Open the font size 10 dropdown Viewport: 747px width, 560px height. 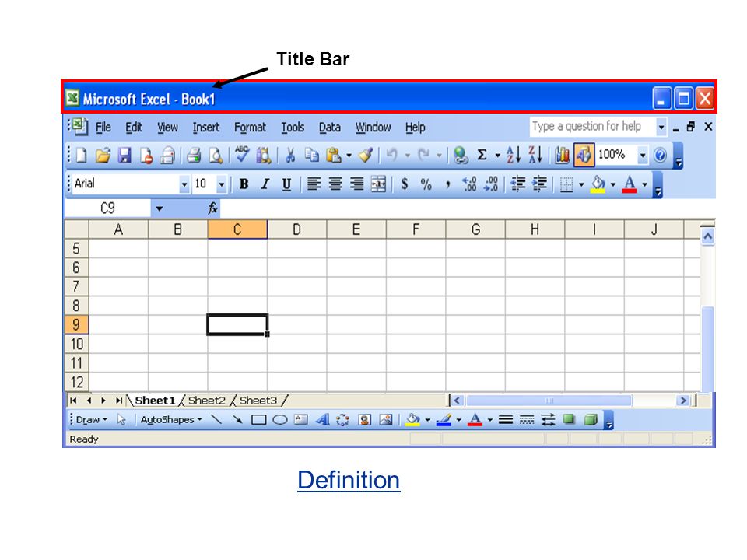(x=222, y=184)
